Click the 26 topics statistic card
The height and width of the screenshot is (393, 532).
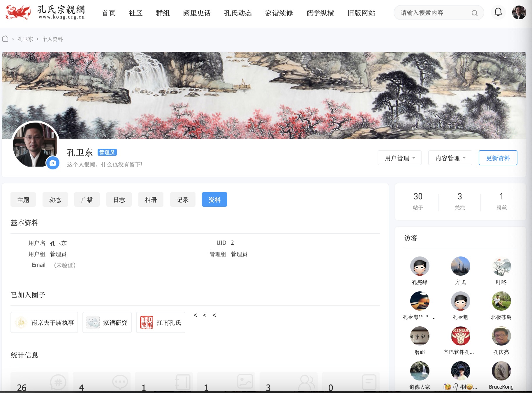[39, 382]
